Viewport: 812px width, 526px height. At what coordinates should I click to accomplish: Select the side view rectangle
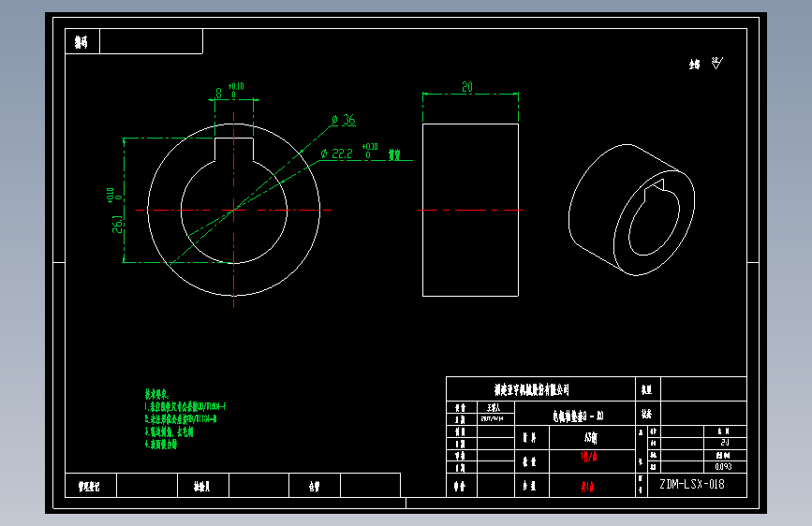click(470, 210)
